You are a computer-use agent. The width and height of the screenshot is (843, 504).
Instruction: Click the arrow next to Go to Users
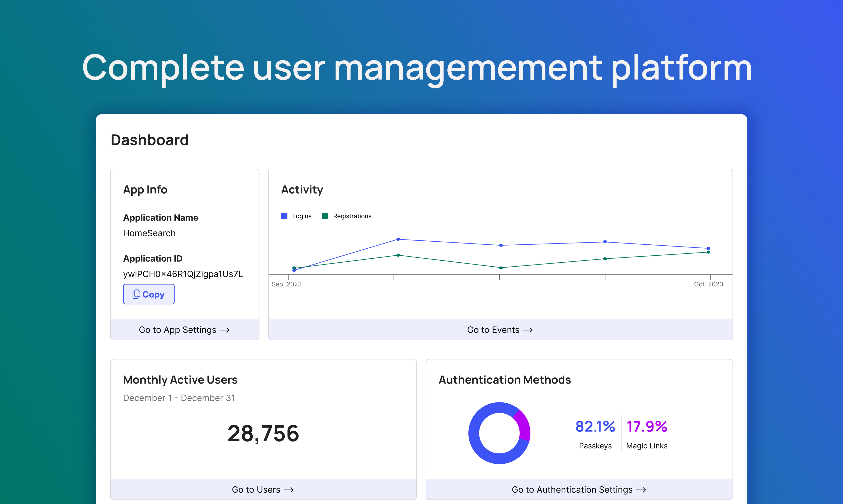[289, 490]
